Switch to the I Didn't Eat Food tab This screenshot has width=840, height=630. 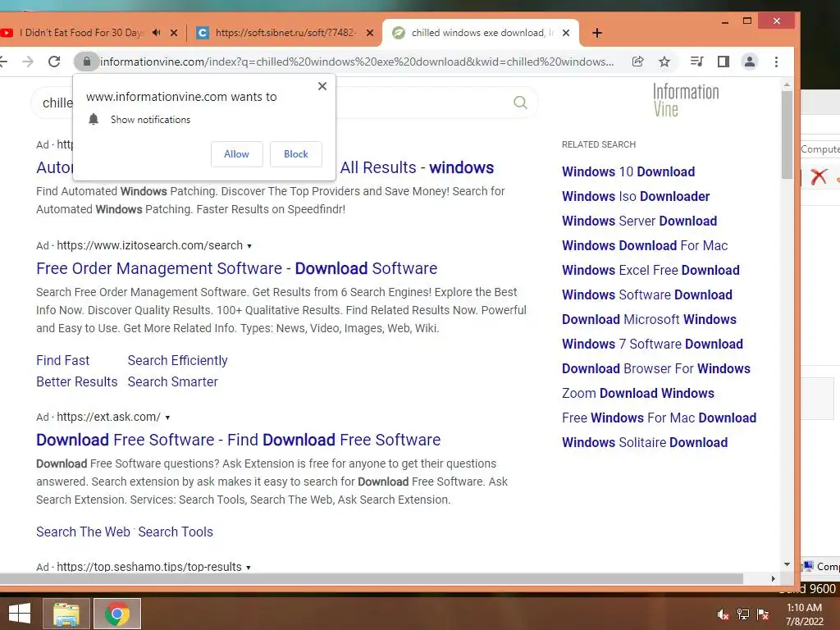[x=80, y=33]
